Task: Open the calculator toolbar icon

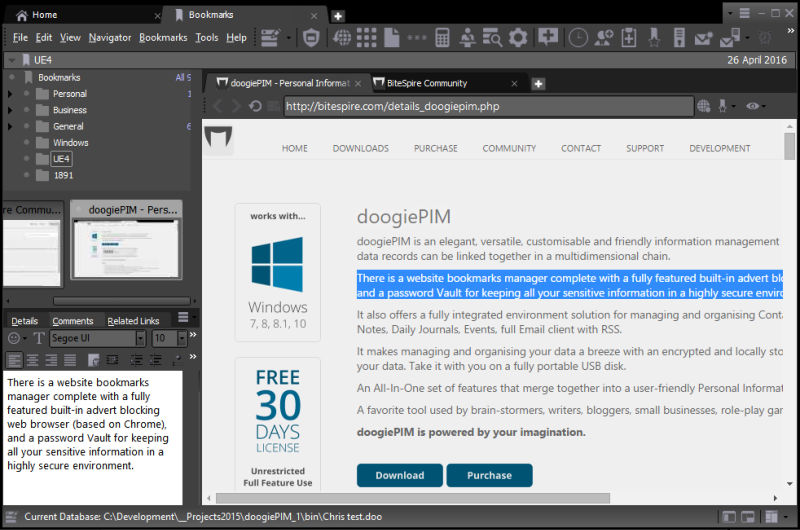Action: pos(442,38)
